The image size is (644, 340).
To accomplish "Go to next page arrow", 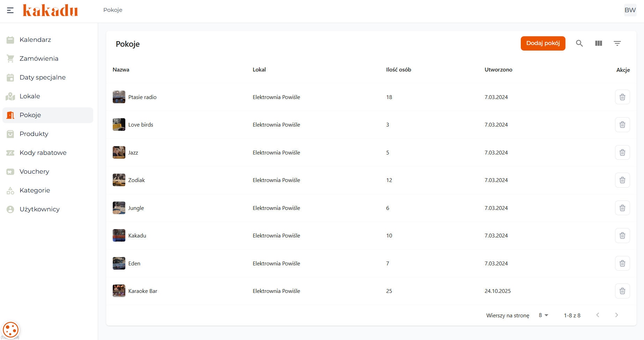I will [x=616, y=315].
